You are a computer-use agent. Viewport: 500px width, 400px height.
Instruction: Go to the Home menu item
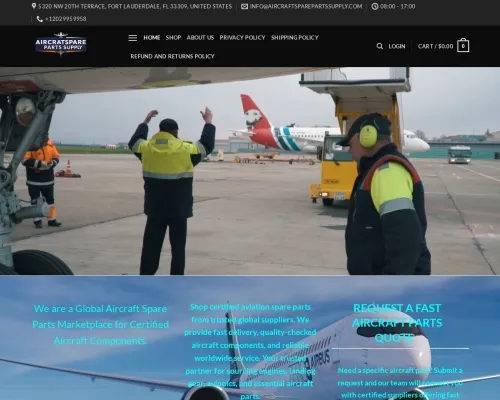(152, 38)
